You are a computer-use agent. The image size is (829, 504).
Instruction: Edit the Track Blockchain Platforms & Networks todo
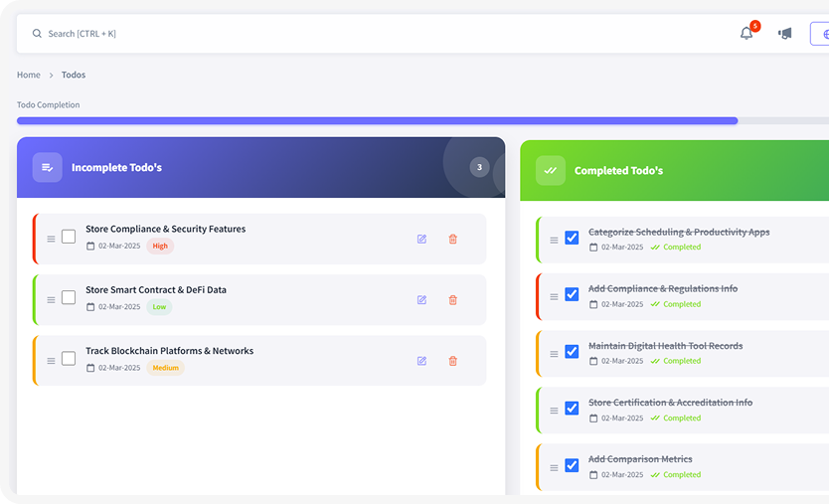point(421,361)
